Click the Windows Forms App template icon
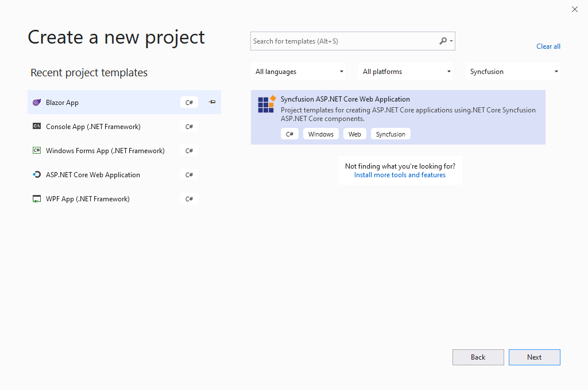Image resolution: width=588 pixels, height=390 pixels. tap(36, 150)
